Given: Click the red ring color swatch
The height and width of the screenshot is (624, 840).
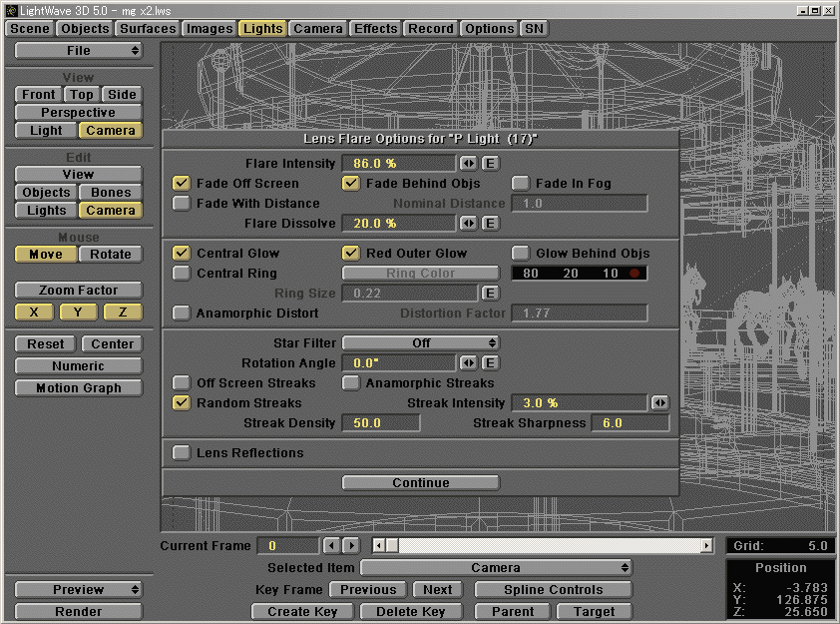Looking at the screenshot, I should pyautogui.click(x=632, y=273).
